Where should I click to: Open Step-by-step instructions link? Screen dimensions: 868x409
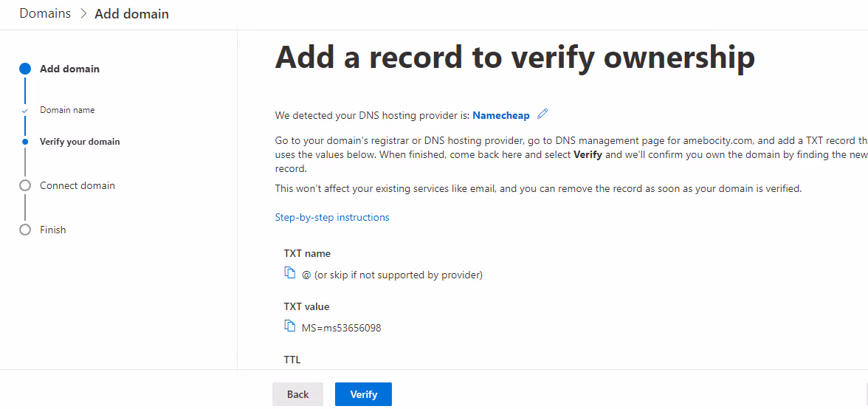pos(332,217)
